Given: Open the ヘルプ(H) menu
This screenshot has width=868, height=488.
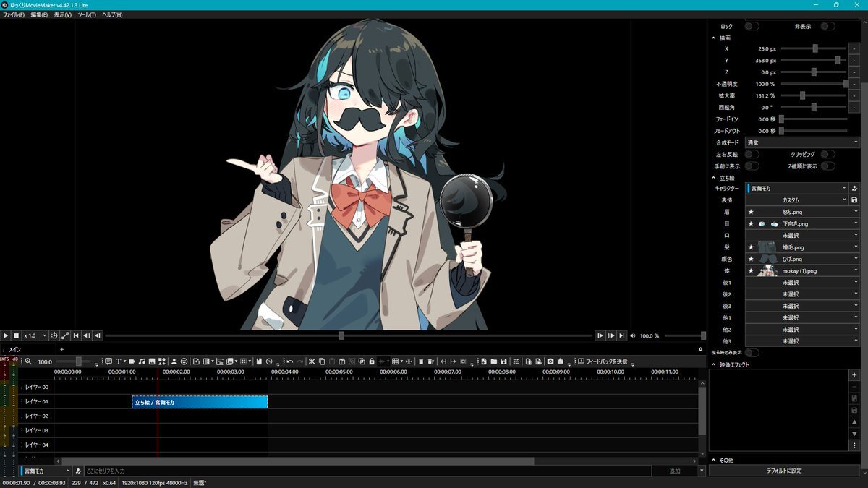Looking at the screenshot, I should click(x=112, y=14).
